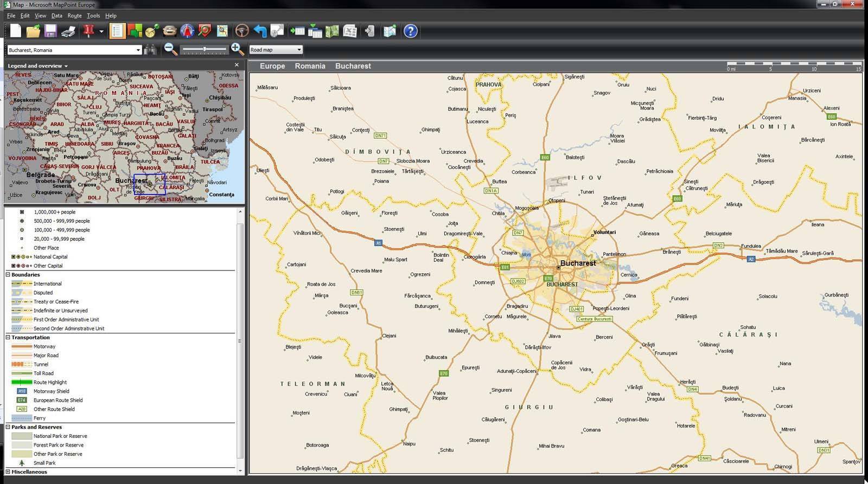Click the Voluntari town label
The width and height of the screenshot is (868, 484).
[604, 232]
